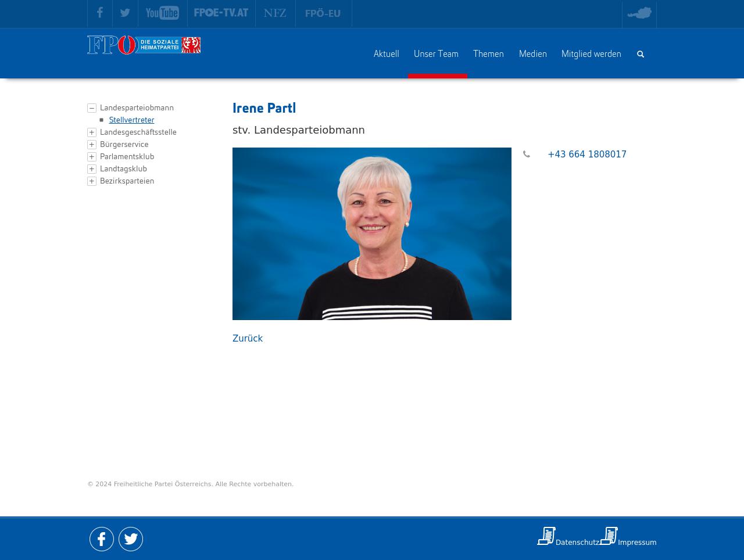This screenshot has height=560, width=744.
Task: Open the Impressum footer link
Action: (x=637, y=543)
